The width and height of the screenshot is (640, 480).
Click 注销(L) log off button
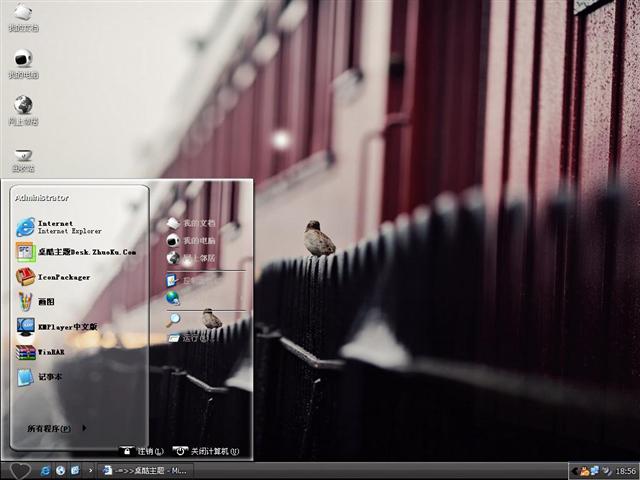coord(142,451)
